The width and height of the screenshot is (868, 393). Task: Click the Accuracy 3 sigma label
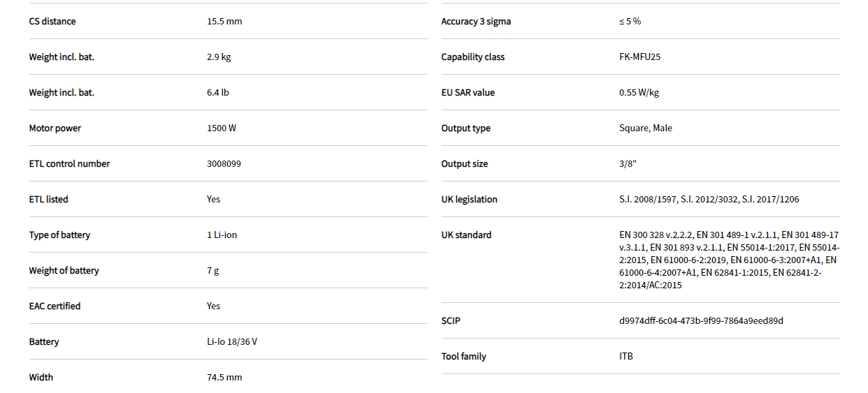tap(476, 22)
